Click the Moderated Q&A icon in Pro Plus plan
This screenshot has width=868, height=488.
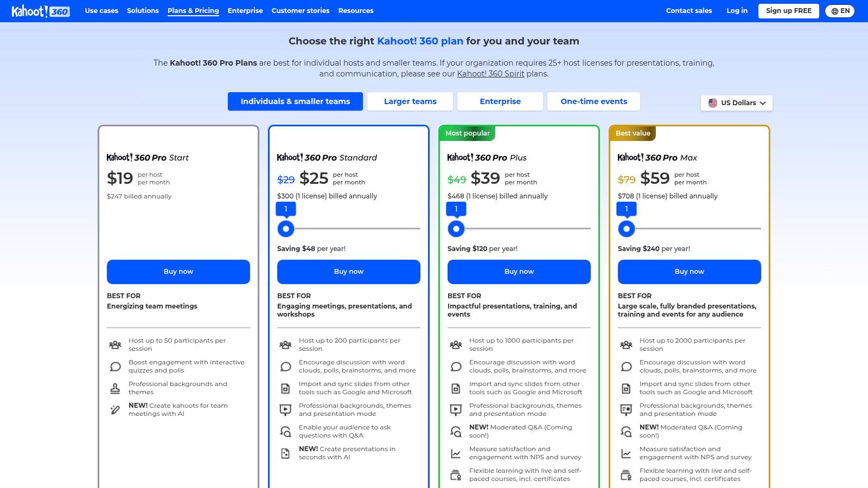[x=456, y=432]
